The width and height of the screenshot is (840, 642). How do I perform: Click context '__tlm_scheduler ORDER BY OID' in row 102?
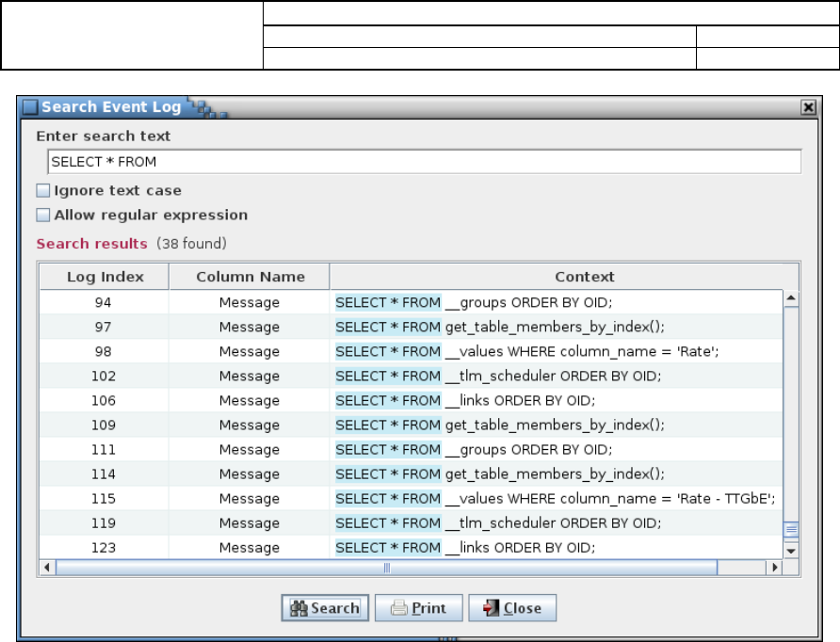pos(556,377)
